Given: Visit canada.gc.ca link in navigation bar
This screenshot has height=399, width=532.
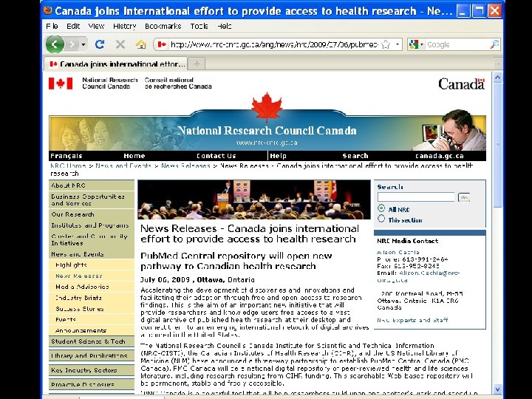Looking at the screenshot, I should click(x=440, y=156).
